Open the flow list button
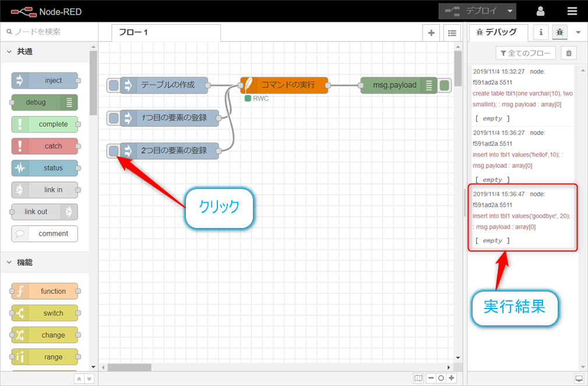The image size is (588, 386). pyautogui.click(x=452, y=33)
